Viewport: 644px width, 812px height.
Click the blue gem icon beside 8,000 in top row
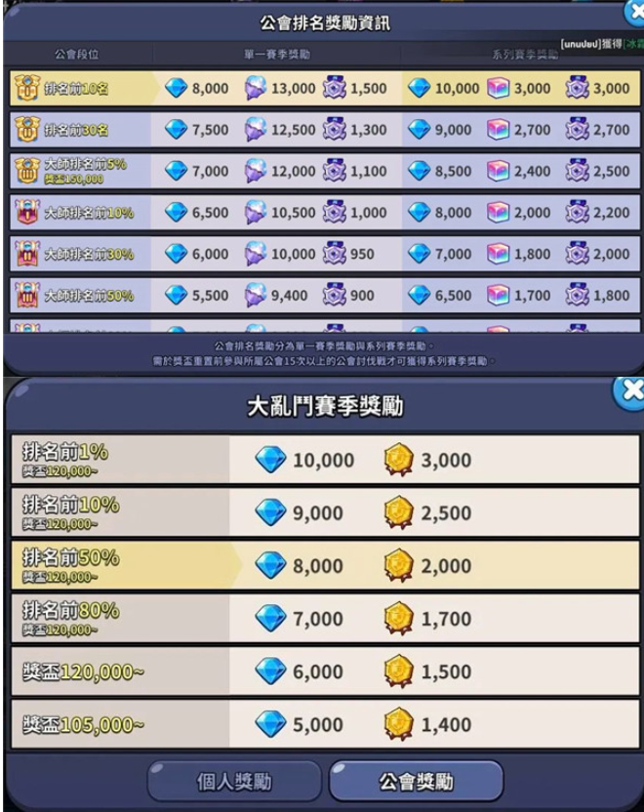click(176, 88)
